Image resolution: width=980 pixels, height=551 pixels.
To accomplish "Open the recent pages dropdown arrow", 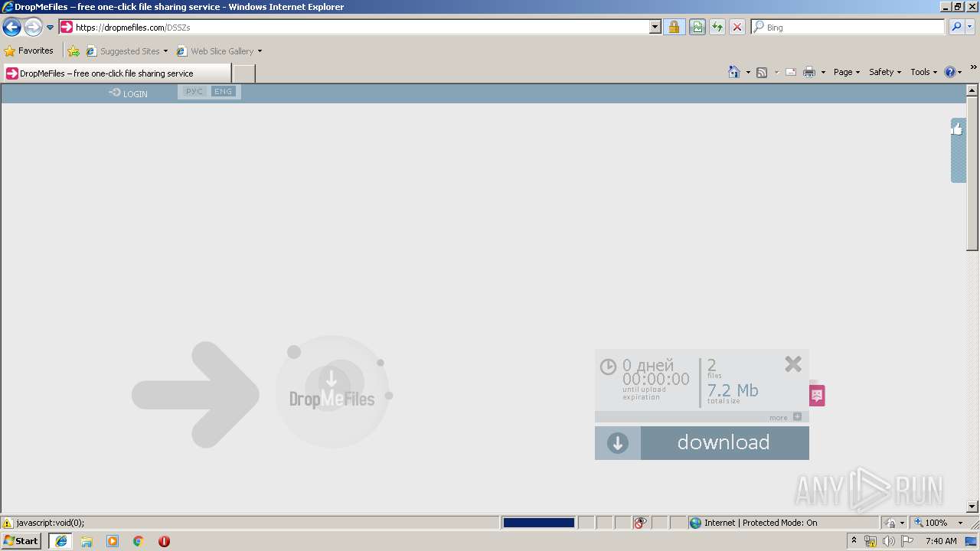I will point(51,28).
